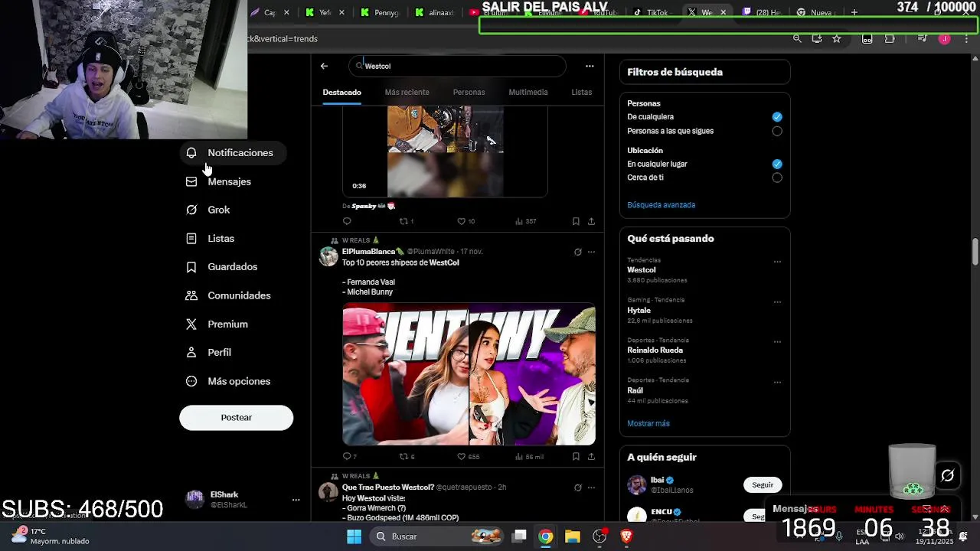Switch to Listas search tab
Screen dimensions: 980x551
pyautogui.click(x=581, y=93)
